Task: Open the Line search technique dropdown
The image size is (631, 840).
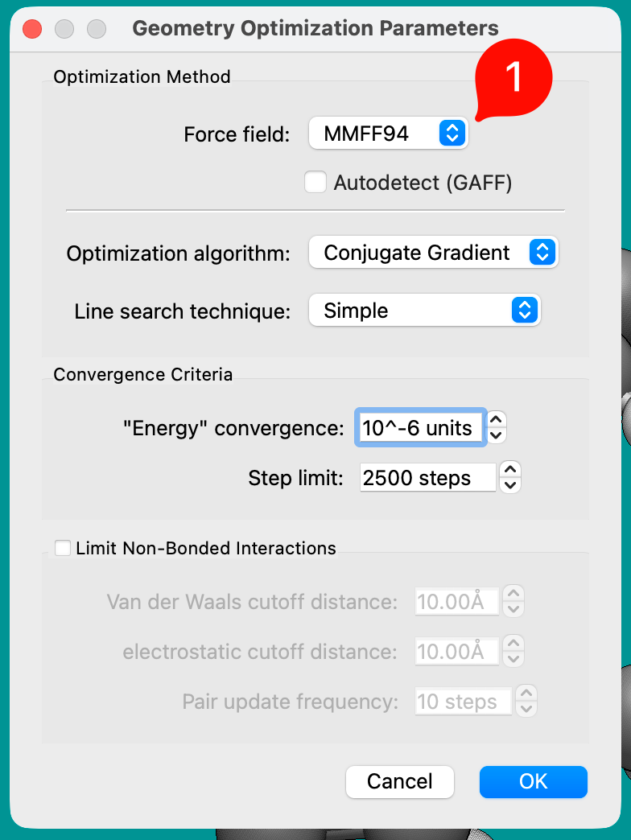Action: [424, 311]
